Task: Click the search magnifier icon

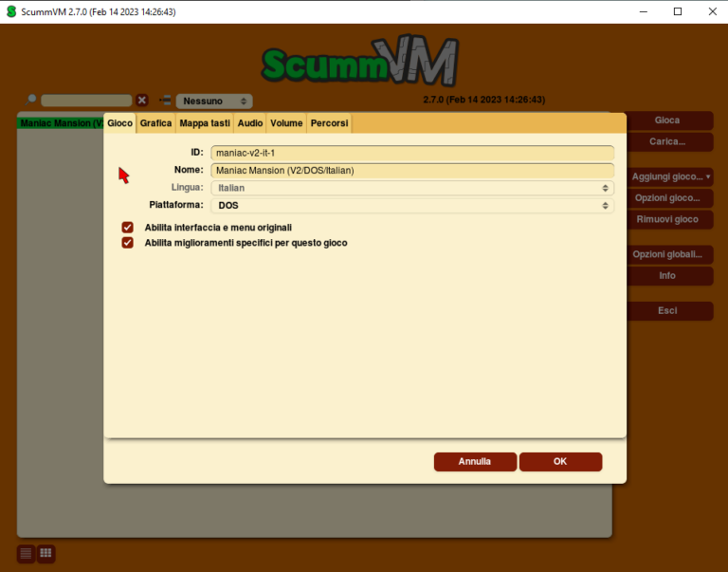Action: (x=31, y=99)
